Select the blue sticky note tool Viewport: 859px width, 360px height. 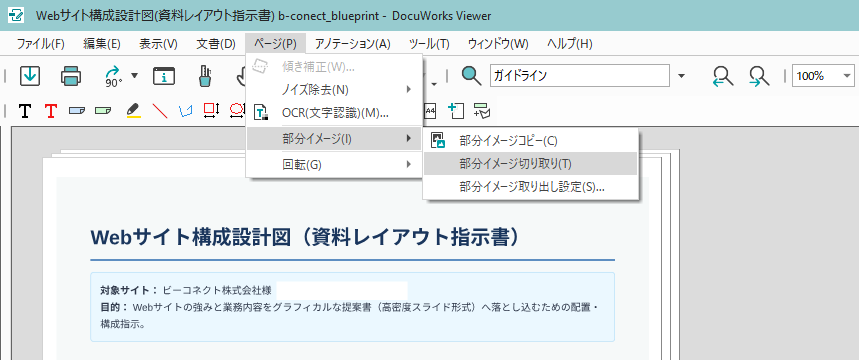(77, 111)
